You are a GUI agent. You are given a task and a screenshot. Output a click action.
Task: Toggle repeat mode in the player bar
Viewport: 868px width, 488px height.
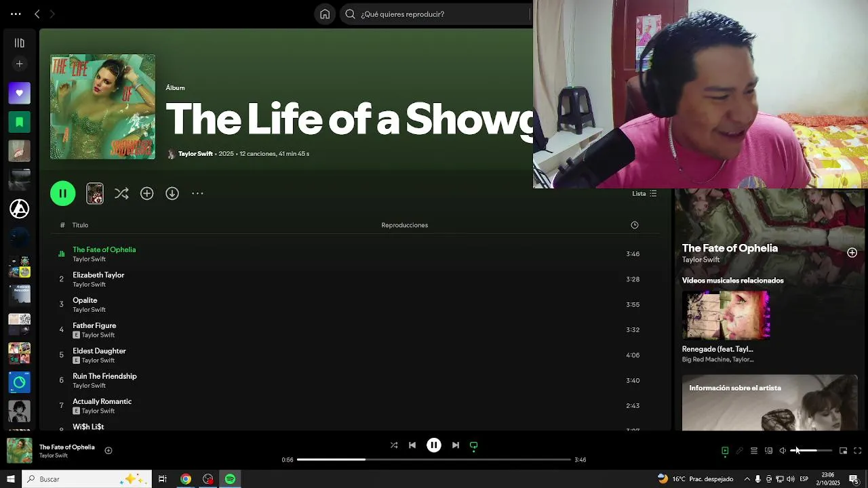(x=474, y=445)
